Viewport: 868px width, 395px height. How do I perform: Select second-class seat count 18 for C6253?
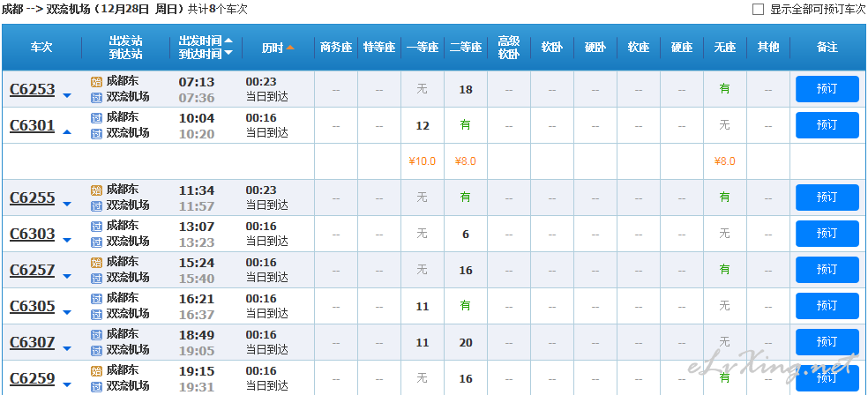(x=466, y=89)
